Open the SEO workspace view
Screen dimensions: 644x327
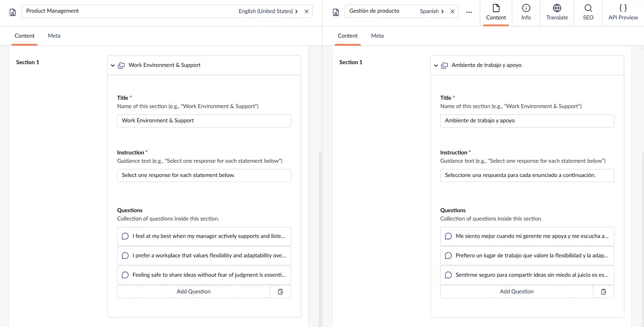(x=588, y=13)
